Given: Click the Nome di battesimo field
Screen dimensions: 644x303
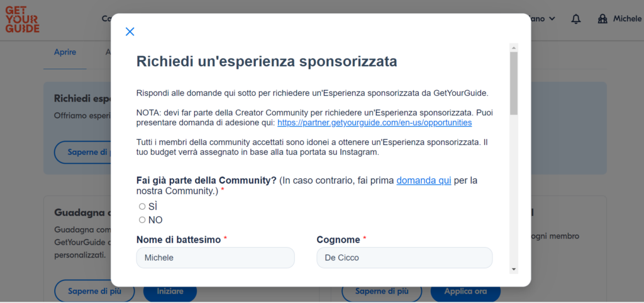Looking at the screenshot, I should (215, 258).
